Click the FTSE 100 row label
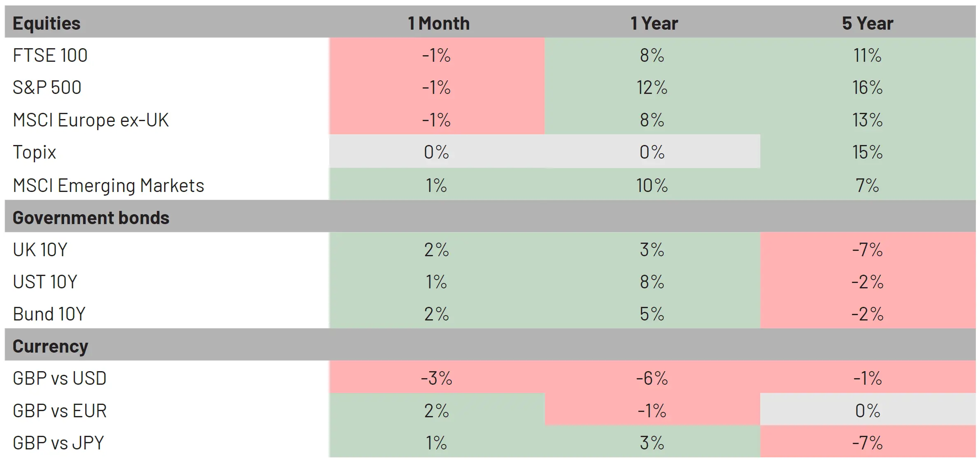The image size is (980, 463). point(50,55)
